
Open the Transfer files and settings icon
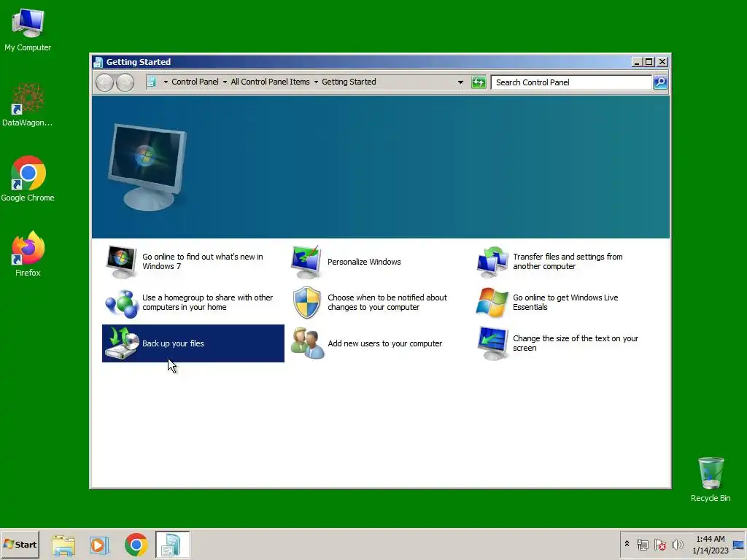pos(492,262)
